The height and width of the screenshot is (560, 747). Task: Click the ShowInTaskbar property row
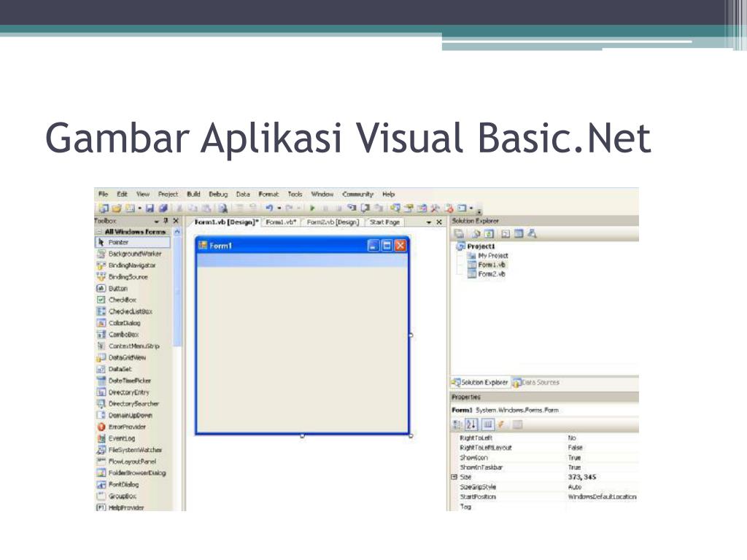click(x=544, y=467)
